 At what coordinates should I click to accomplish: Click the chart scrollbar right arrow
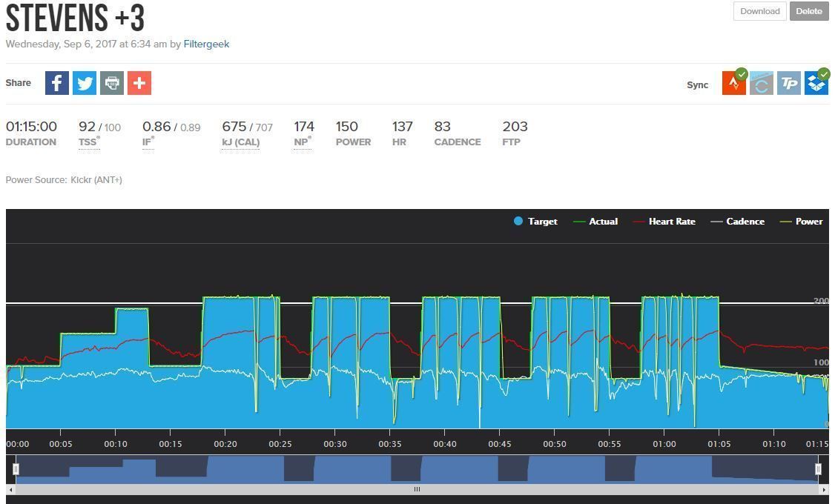824,489
